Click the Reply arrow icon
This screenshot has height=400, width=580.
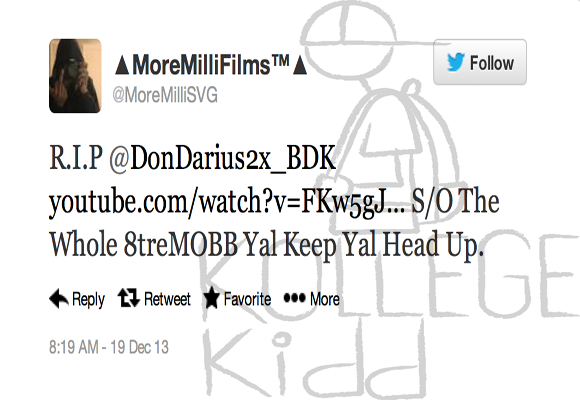[x=59, y=298]
